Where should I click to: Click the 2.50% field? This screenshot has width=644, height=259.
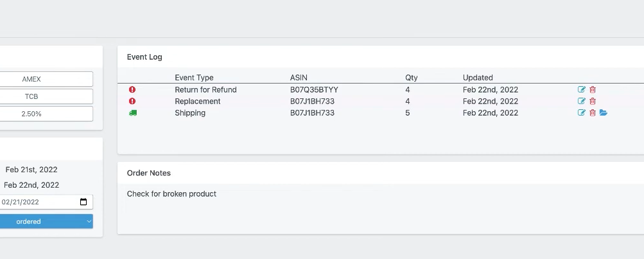coord(32,114)
